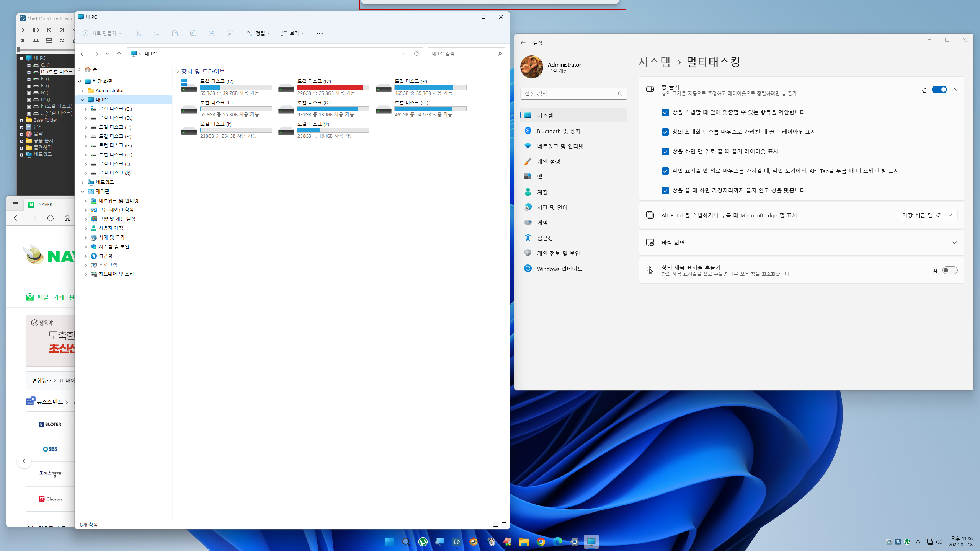Expand 로컬 디스크 (G:) in navigation tree
This screenshot has height=551, width=980.
pos(86,146)
